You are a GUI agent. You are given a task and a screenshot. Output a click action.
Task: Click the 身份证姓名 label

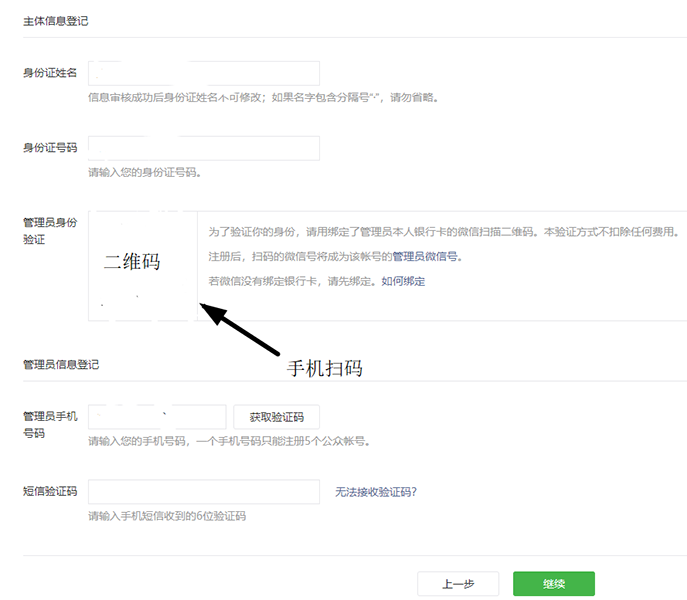[50, 73]
